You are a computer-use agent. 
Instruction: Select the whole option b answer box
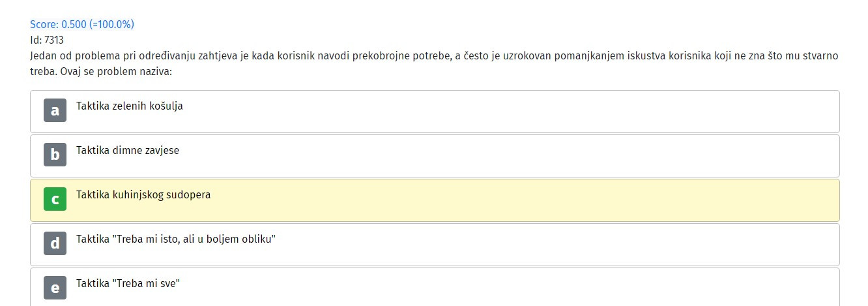point(435,156)
